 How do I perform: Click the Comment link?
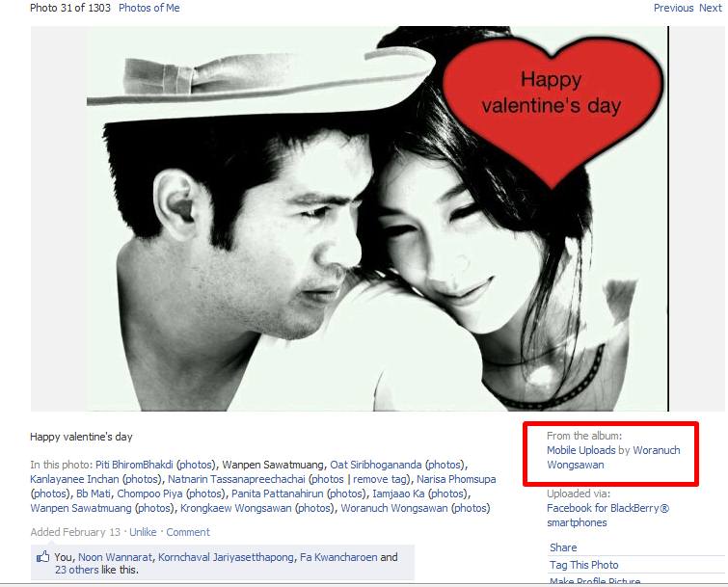click(188, 532)
